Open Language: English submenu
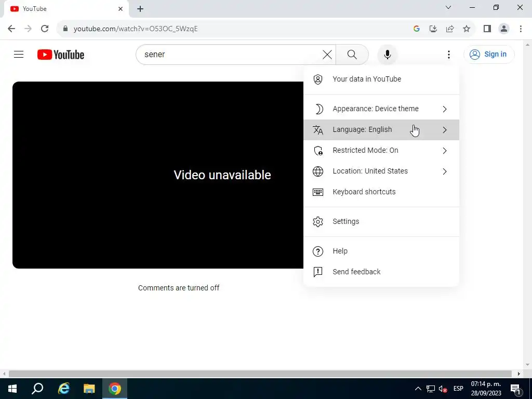532x399 pixels. (x=381, y=129)
